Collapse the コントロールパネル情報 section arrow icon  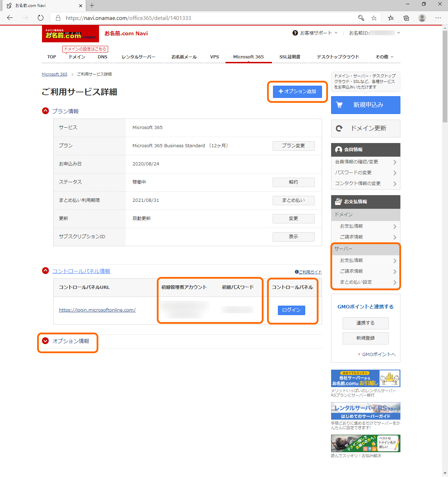point(45,271)
